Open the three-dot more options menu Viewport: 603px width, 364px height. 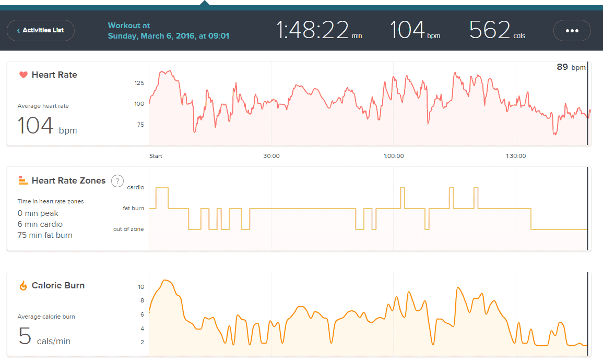click(x=572, y=30)
